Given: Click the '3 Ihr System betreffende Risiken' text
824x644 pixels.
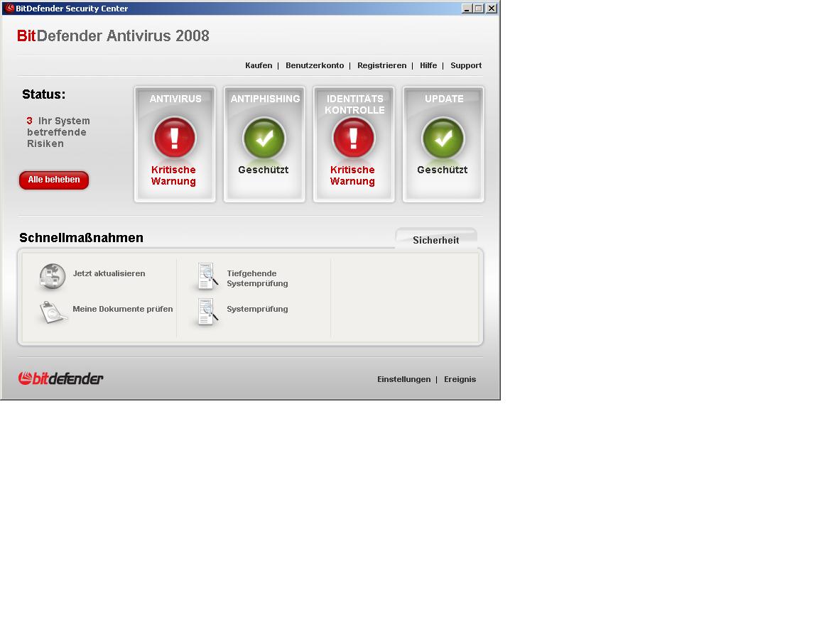Looking at the screenshot, I should (x=58, y=132).
